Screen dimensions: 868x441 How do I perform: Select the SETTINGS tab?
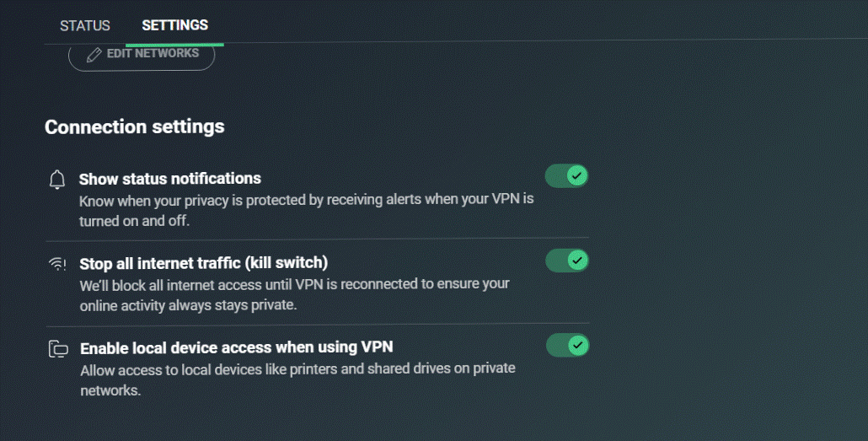point(175,25)
